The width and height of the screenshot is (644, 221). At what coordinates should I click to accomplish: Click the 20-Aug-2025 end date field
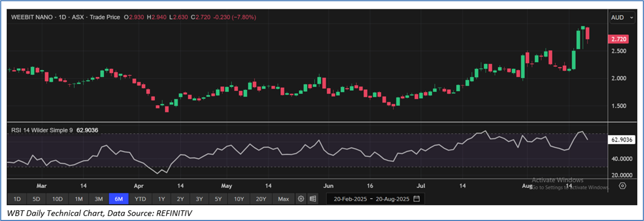pos(393,199)
